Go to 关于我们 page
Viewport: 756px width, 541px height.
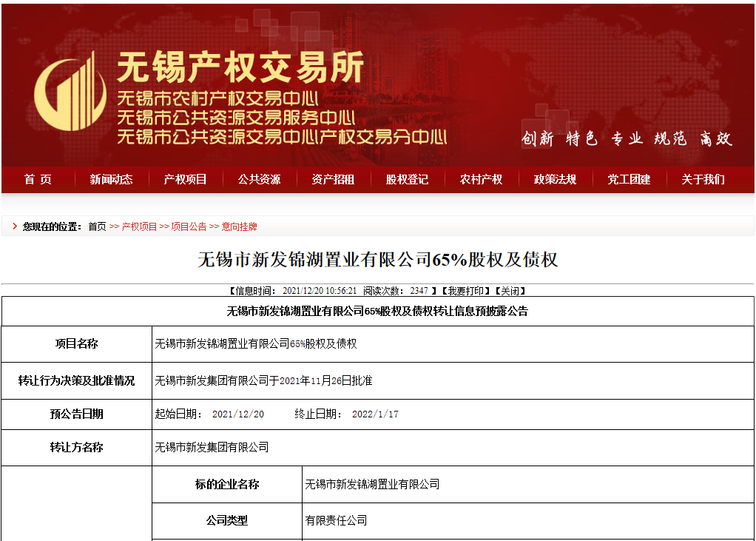(x=703, y=180)
